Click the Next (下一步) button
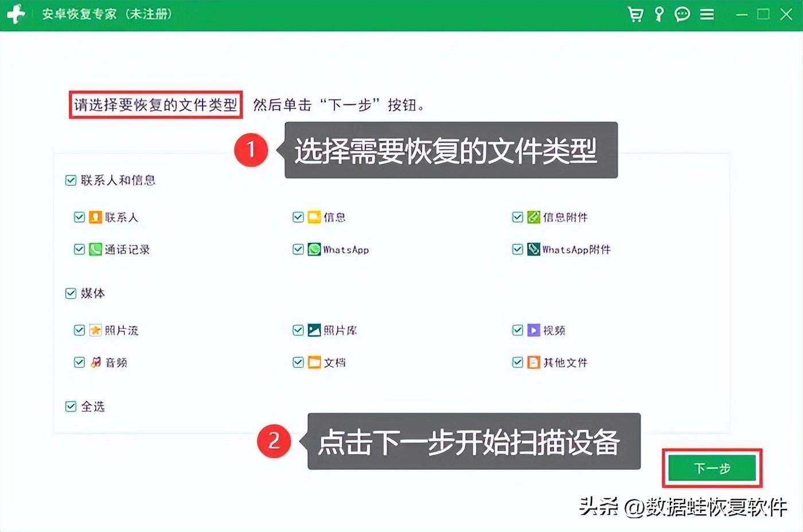The width and height of the screenshot is (803, 532). coord(712,468)
